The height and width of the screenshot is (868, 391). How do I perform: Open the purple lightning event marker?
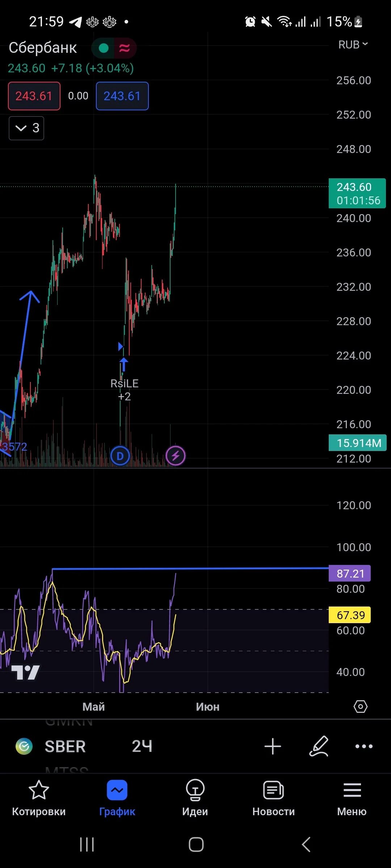point(176,456)
